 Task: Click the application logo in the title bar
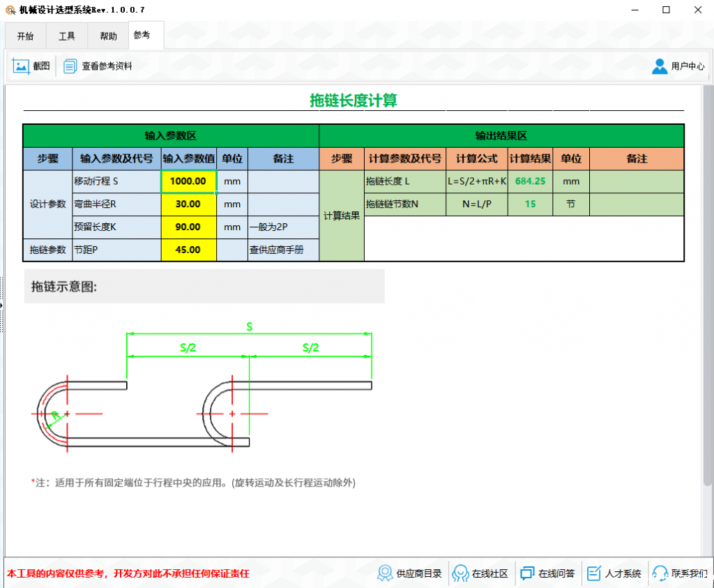click(x=10, y=10)
